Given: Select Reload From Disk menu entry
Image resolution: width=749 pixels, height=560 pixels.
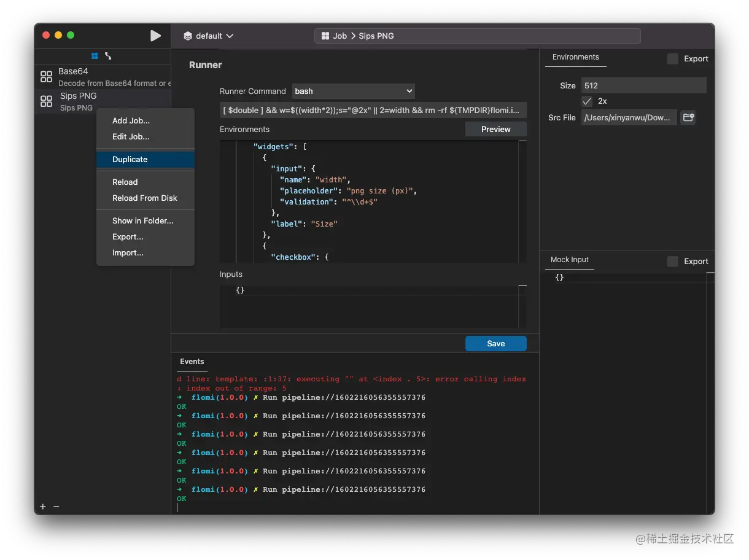Looking at the screenshot, I should click(x=146, y=198).
